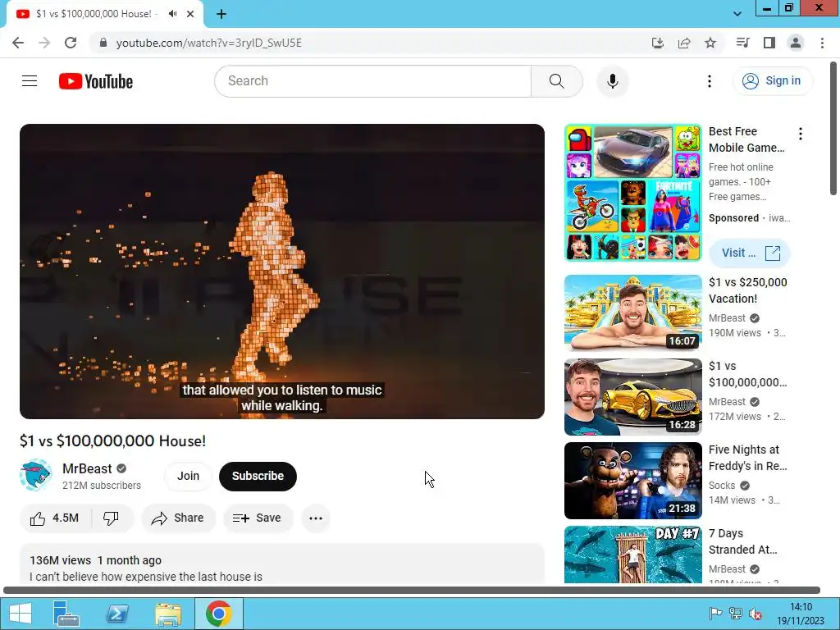This screenshot has width=840, height=630.
Task: Click the network tray icon
Action: (736, 614)
